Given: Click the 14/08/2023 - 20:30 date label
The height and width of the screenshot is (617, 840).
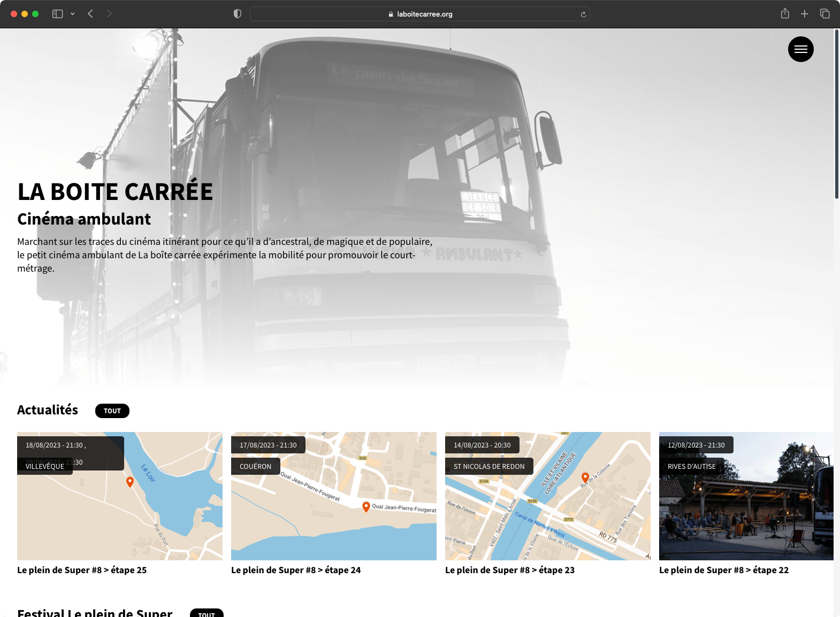Looking at the screenshot, I should tap(482, 445).
